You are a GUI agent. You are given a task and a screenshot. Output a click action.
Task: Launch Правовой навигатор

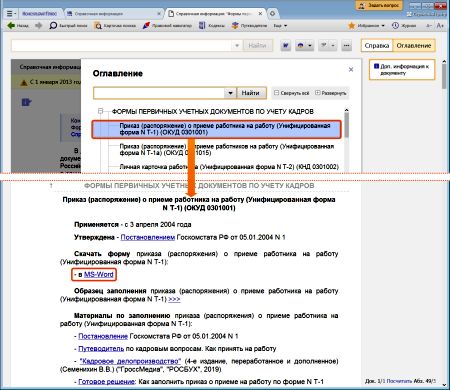pos(167,25)
